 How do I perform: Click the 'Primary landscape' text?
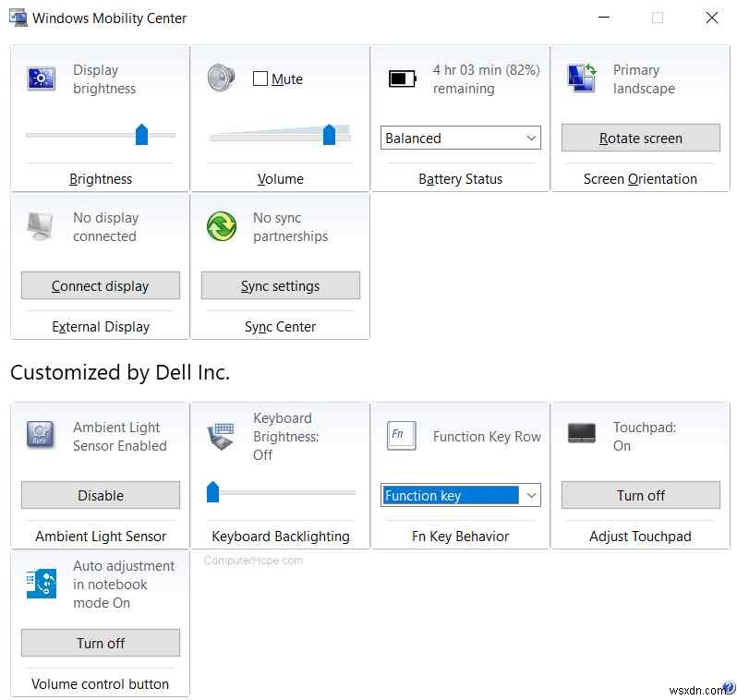click(644, 79)
